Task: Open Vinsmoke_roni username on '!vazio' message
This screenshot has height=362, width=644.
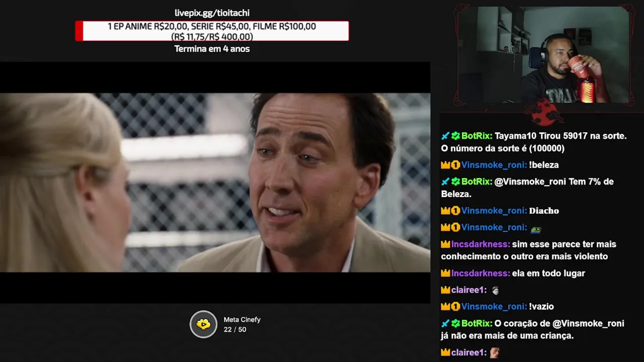Action: coord(494,307)
